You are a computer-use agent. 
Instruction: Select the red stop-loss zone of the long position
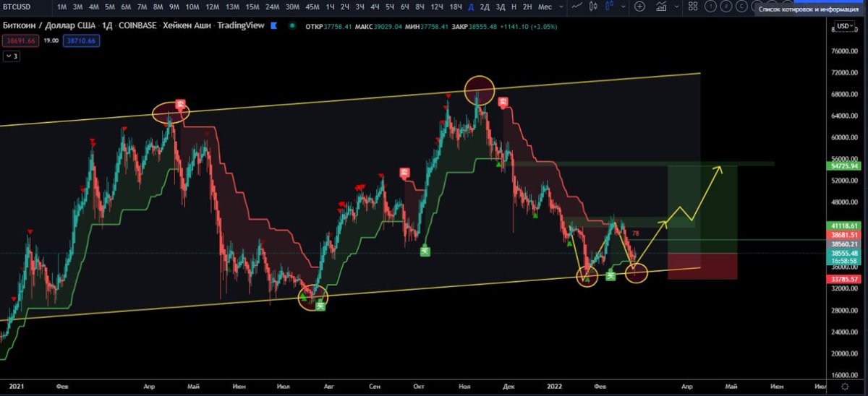702,266
